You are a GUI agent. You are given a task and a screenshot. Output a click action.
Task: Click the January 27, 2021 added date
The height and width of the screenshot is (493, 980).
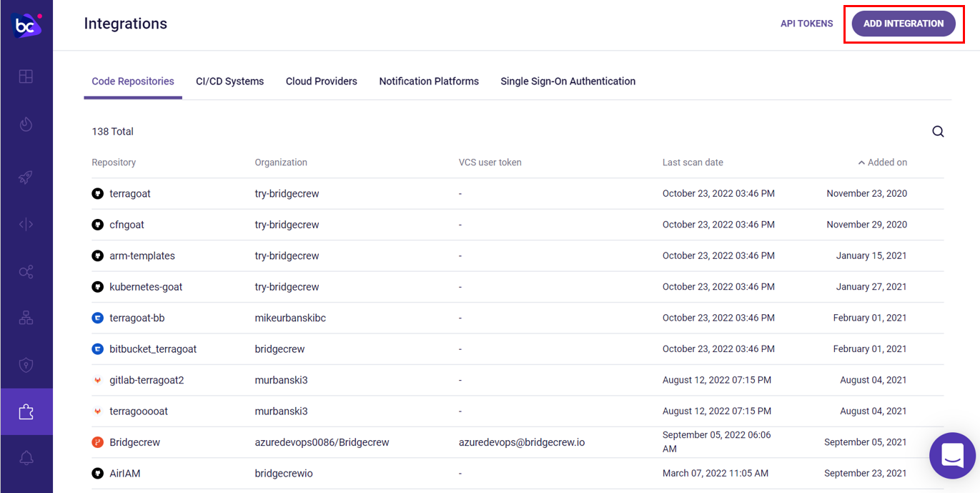coord(871,287)
